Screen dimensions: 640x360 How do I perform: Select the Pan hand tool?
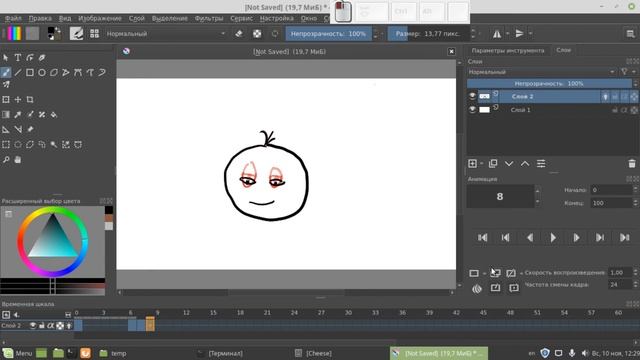18,160
